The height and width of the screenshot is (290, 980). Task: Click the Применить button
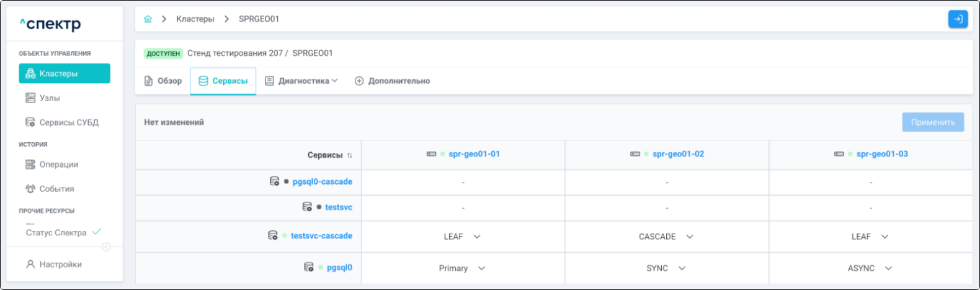pos(932,122)
